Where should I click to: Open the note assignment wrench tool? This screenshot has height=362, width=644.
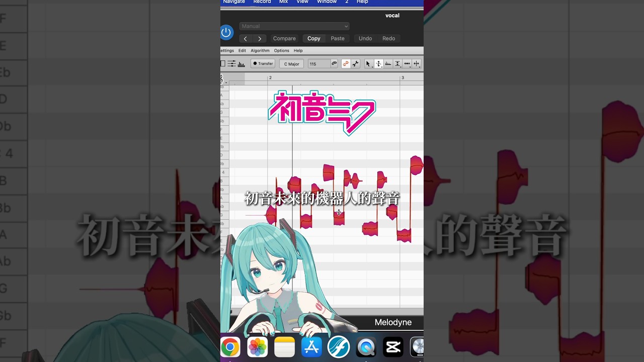[355, 64]
